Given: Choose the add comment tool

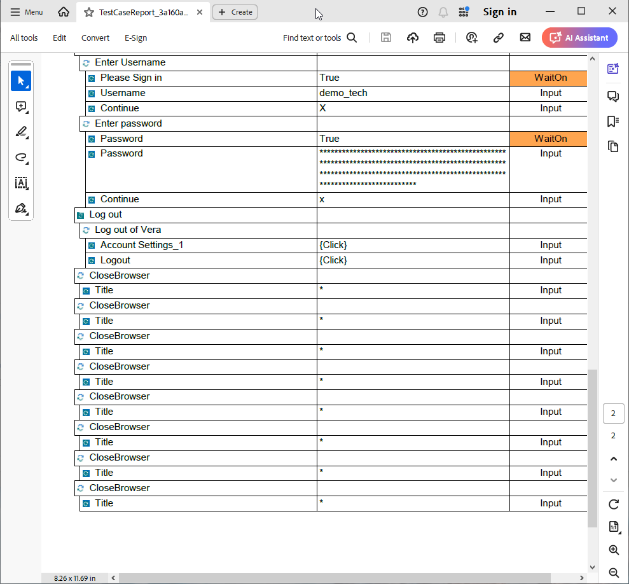Looking at the screenshot, I should [x=21, y=107].
